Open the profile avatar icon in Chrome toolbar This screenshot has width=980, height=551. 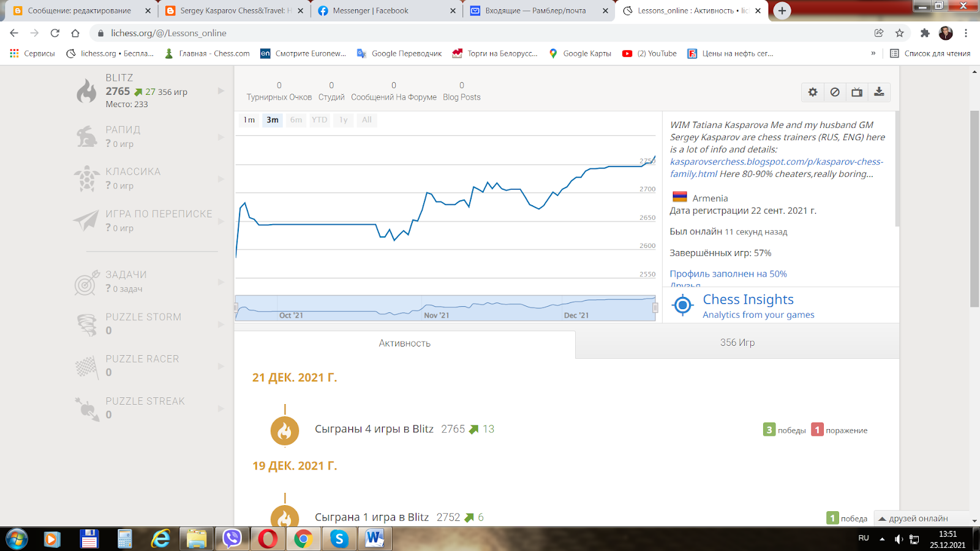click(x=946, y=33)
